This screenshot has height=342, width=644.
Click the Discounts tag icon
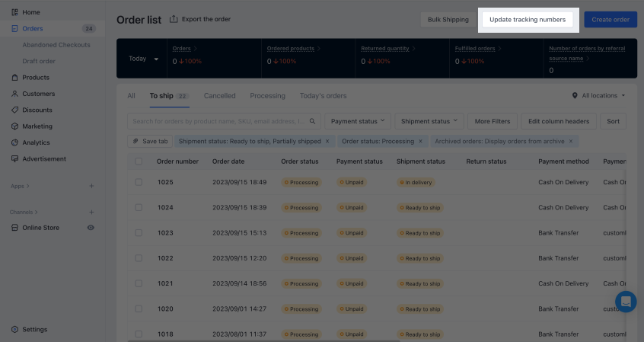click(x=14, y=110)
